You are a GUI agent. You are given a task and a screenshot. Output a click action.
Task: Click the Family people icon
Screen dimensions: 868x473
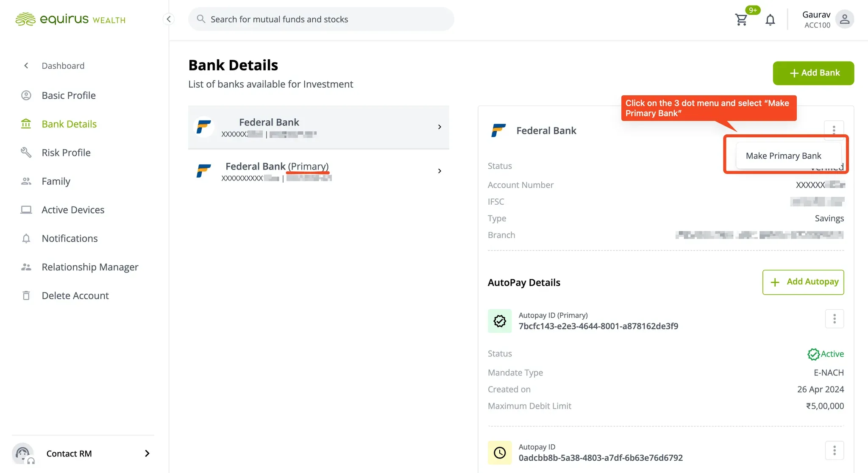pyautogui.click(x=26, y=181)
